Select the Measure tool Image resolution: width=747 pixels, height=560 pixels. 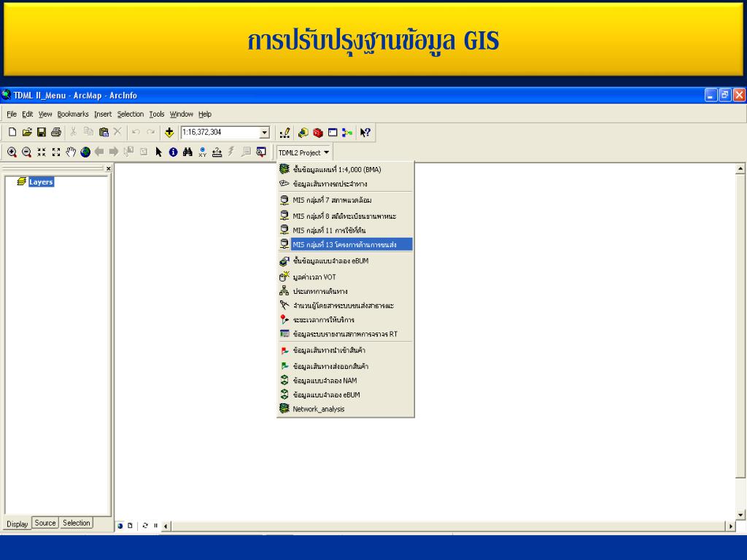pos(217,152)
